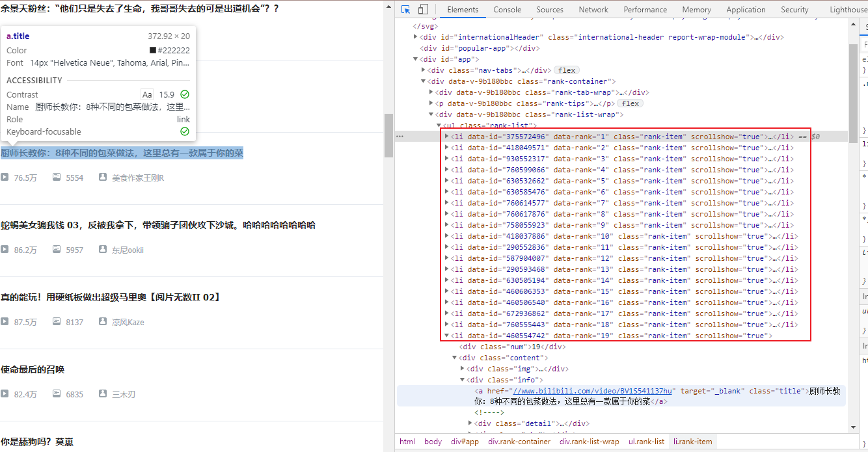Screen dimensions: 868x452
Task: Expand the div class img node
Action: coord(463,369)
